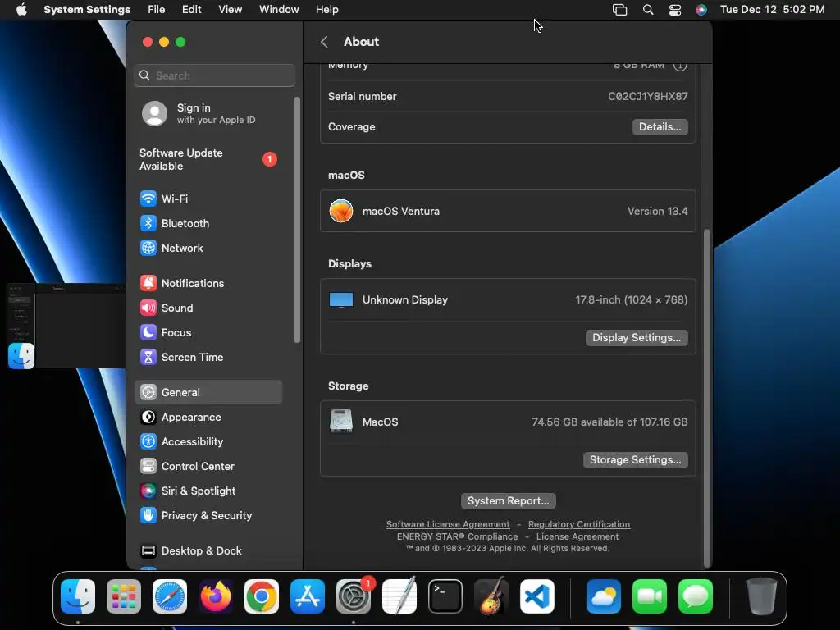The height and width of the screenshot is (630, 840).
Task: Click System Settings icon in Dock
Action: pyautogui.click(x=354, y=596)
